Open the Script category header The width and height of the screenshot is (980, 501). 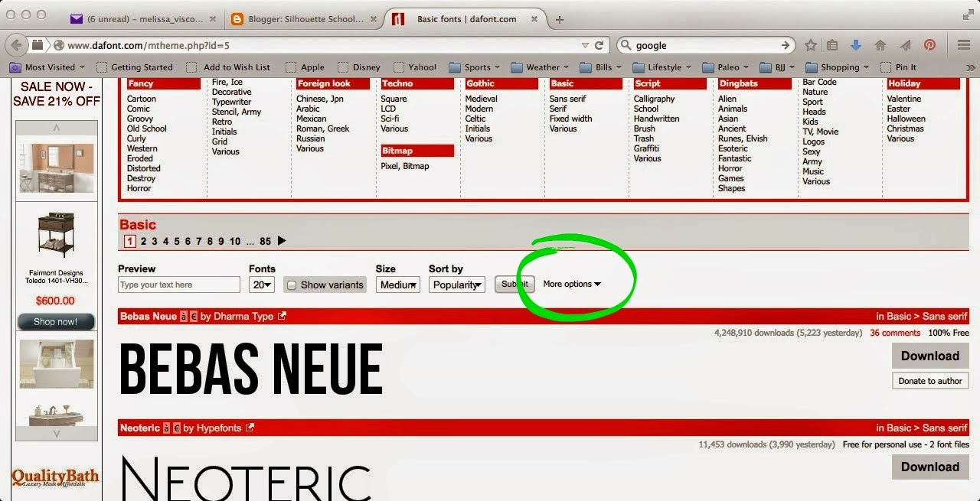pos(670,83)
